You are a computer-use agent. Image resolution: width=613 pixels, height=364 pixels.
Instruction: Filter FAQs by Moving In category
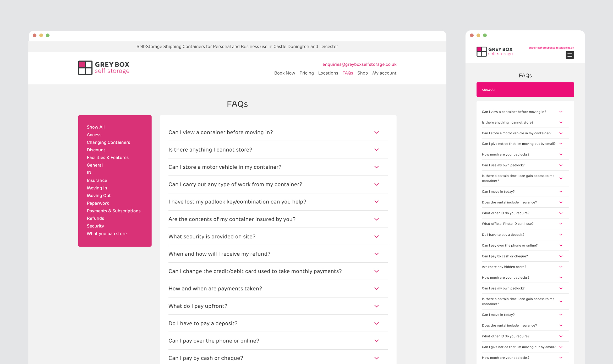[x=97, y=188]
